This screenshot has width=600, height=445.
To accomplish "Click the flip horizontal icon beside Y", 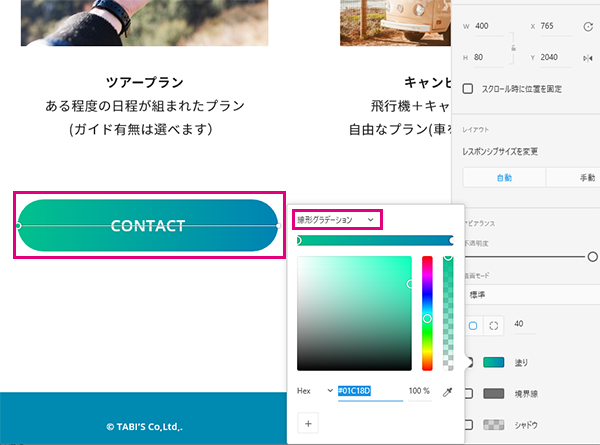I will coord(590,58).
